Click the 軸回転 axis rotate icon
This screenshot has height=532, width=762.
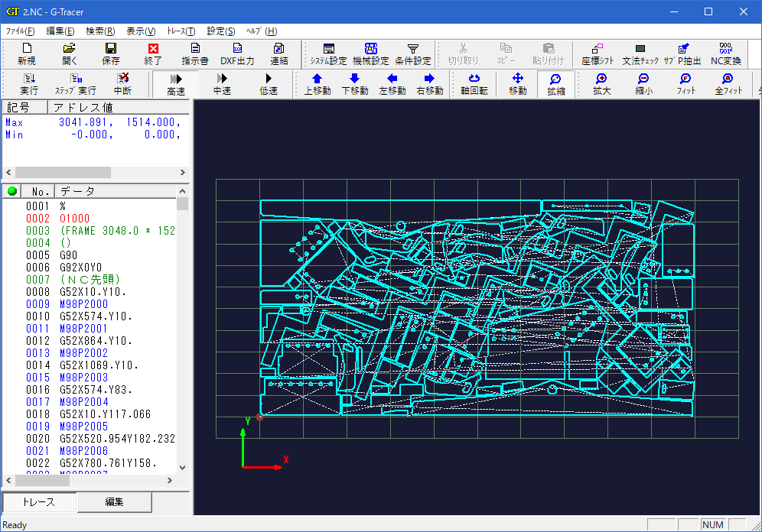(x=474, y=84)
